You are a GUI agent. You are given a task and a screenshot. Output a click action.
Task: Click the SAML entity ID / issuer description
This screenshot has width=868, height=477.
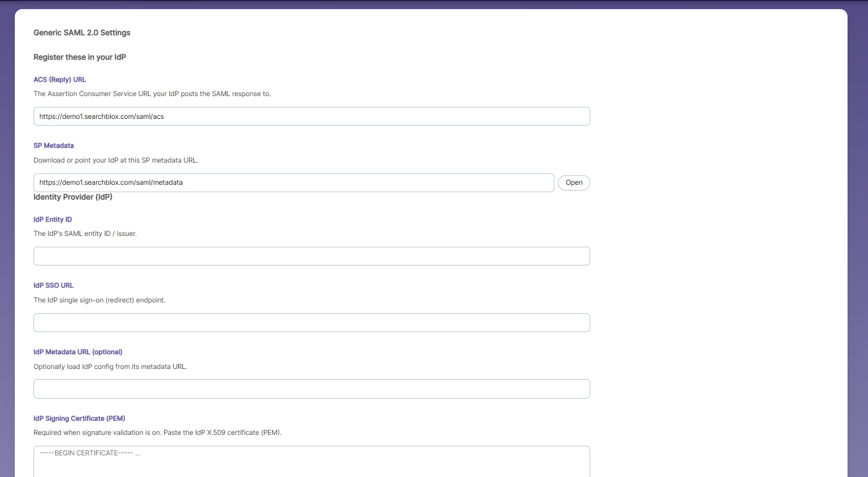click(x=85, y=234)
